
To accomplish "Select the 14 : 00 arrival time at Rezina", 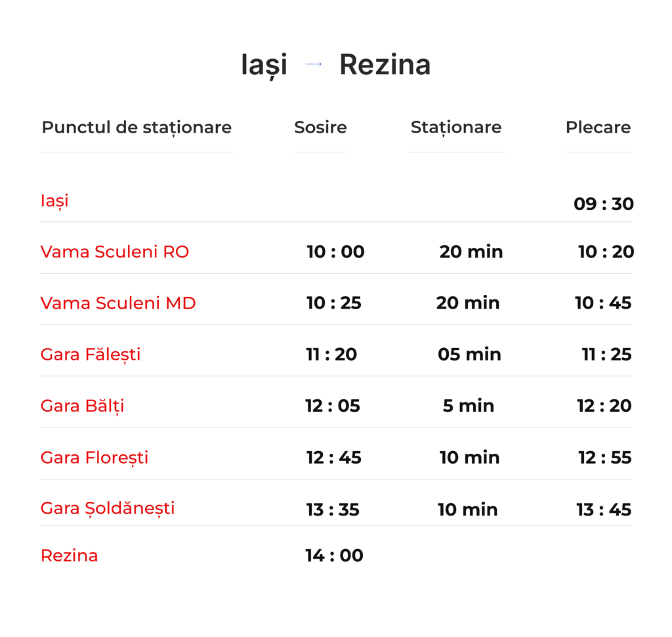I will 334,556.
